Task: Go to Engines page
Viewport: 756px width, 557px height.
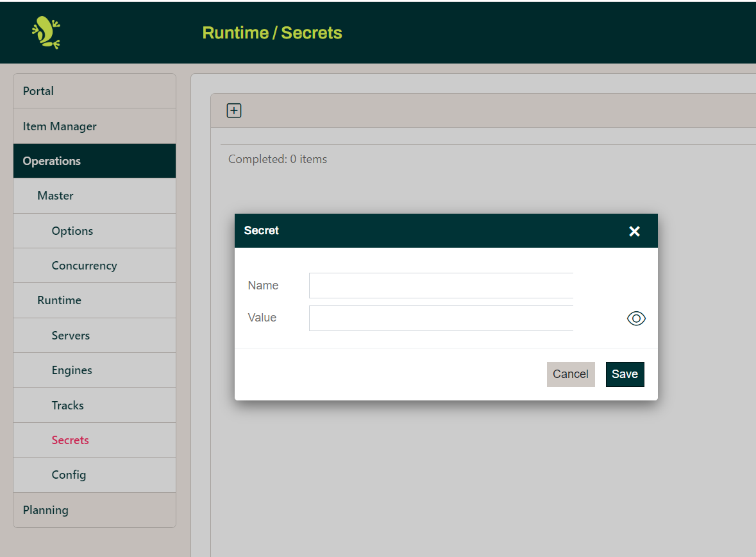Action: [x=72, y=370]
